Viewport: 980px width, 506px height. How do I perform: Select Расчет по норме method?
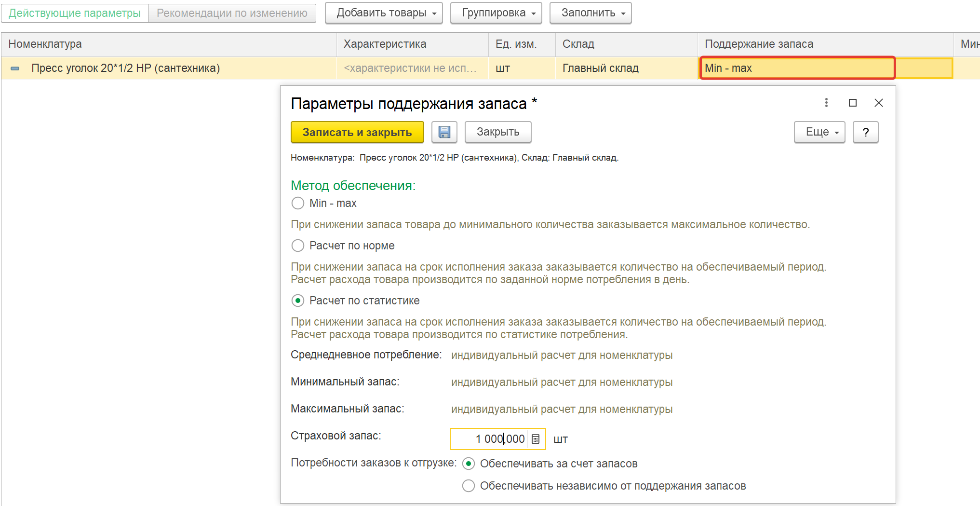[298, 246]
